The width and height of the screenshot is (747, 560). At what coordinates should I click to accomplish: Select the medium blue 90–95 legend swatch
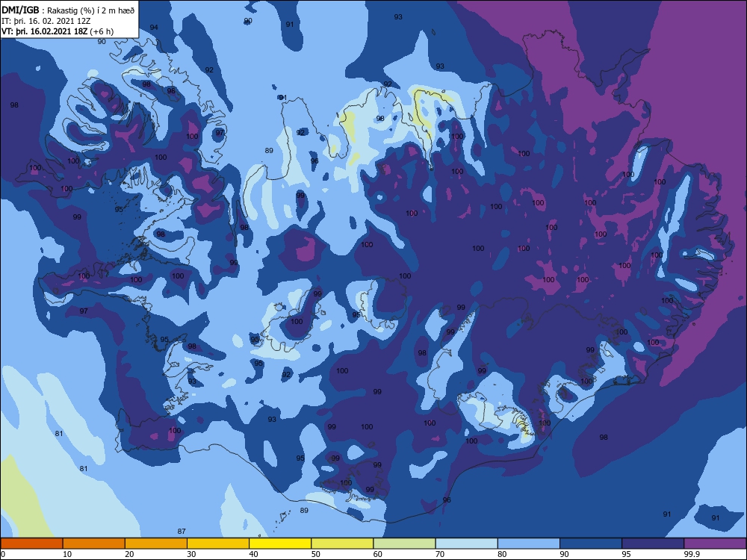pyautogui.click(x=591, y=544)
